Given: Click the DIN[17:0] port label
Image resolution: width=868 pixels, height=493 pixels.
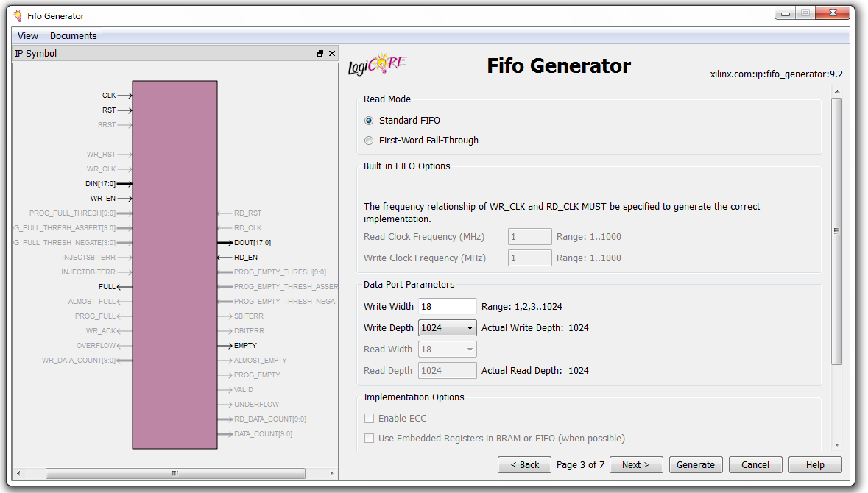Looking at the screenshot, I should pos(101,184).
